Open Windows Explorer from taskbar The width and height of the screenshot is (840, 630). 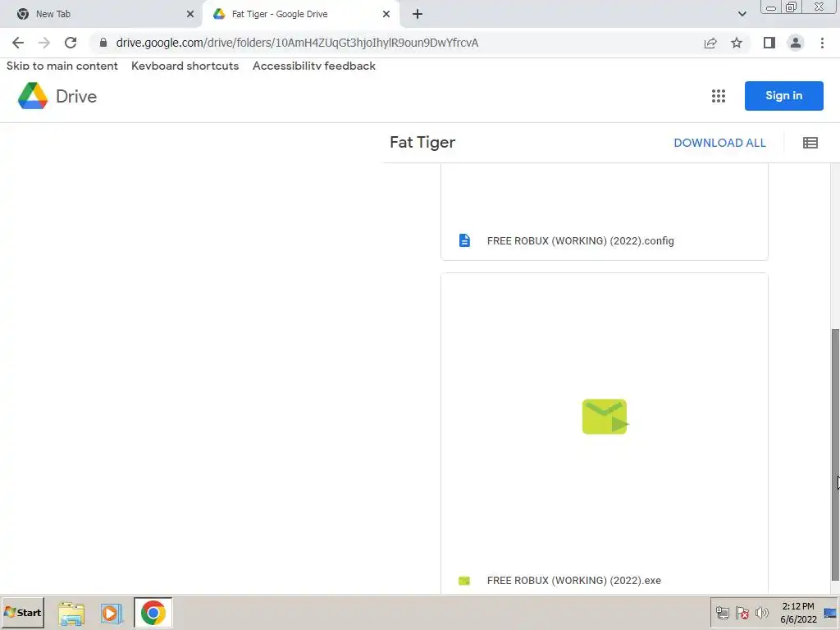click(71, 614)
